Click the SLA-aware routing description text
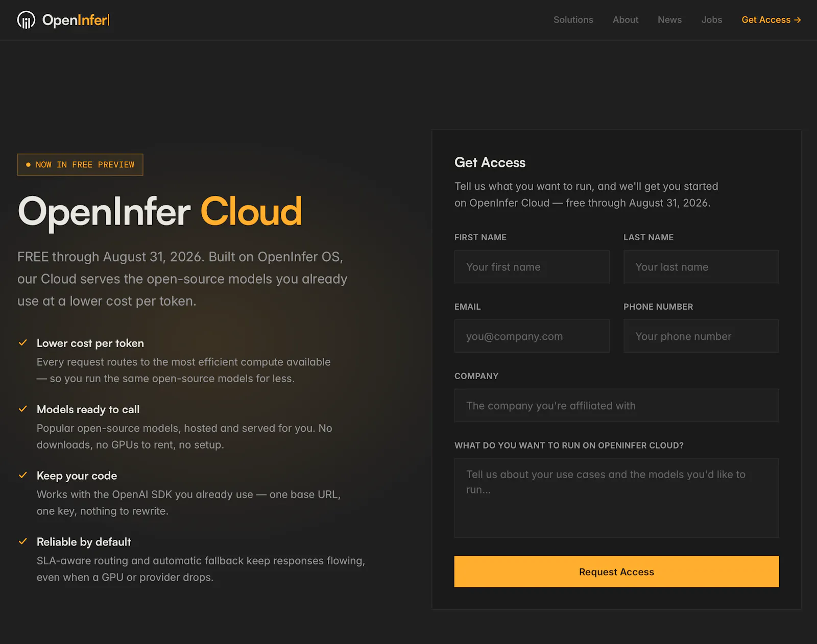The height and width of the screenshot is (644, 817). pos(201,569)
